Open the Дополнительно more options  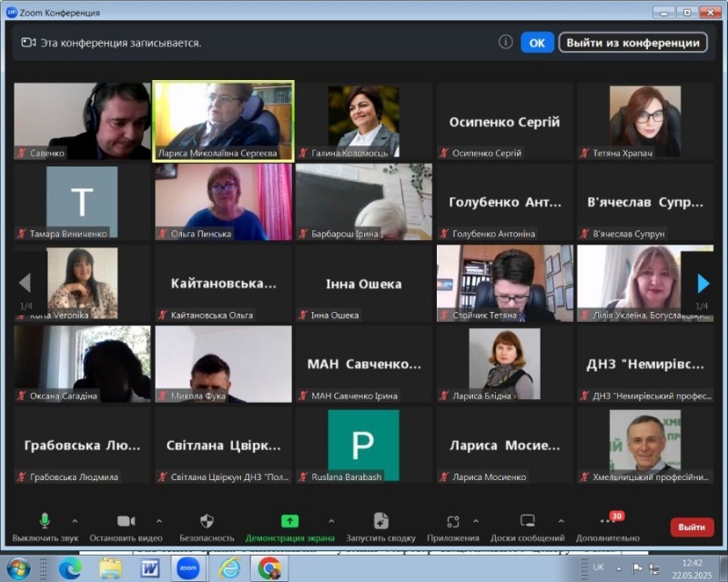point(609,521)
